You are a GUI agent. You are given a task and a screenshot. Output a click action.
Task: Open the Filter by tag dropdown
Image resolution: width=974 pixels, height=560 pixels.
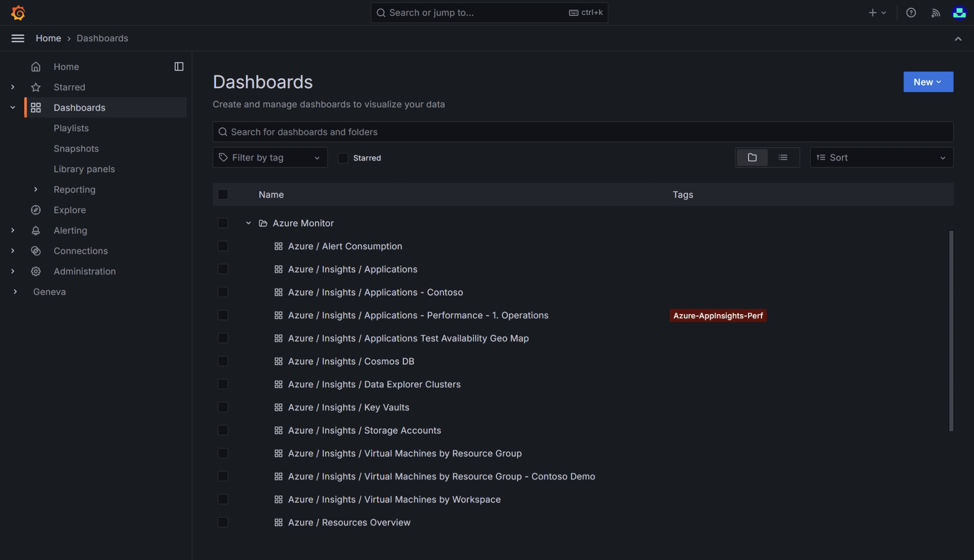click(270, 158)
